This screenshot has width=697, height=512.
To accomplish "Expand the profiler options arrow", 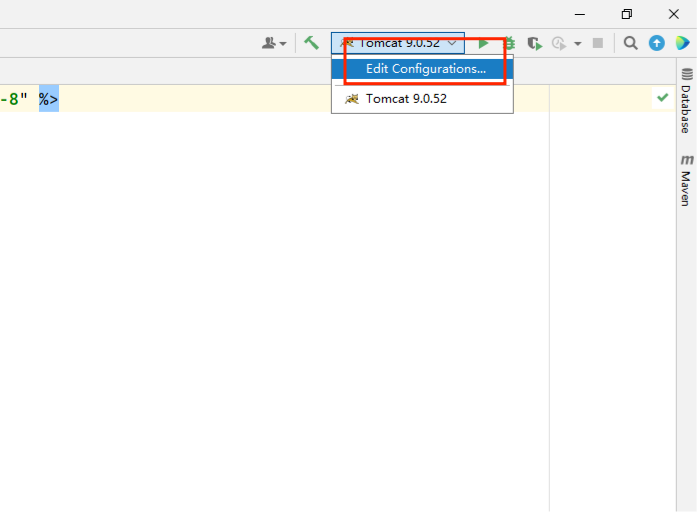I will pyautogui.click(x=577, y=44).
